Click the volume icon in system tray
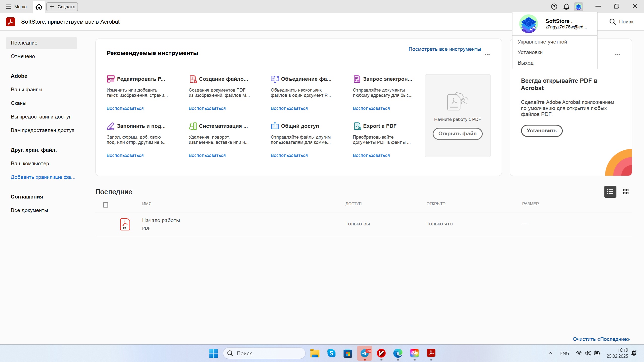644x362 pixels. click(x=588, y=353)
